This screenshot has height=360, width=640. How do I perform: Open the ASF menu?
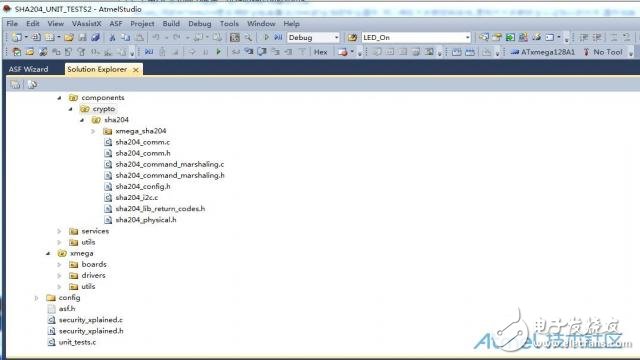pos(116,24)
